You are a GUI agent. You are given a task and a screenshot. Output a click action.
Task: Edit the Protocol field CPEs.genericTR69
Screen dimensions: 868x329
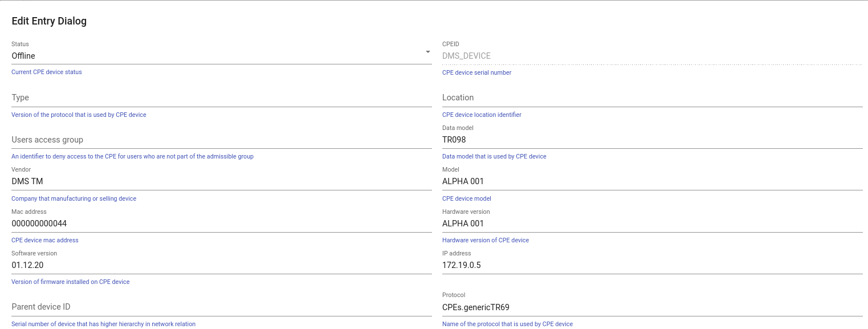[651, 307]
